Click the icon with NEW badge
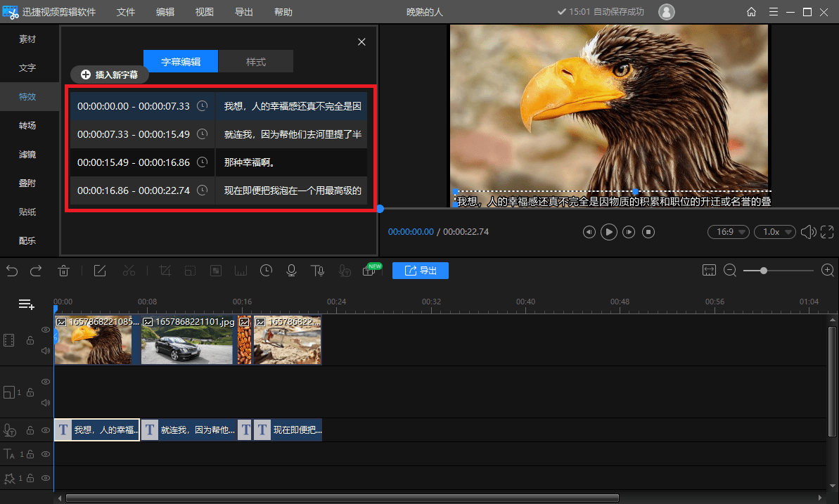Image resolution: width=839 pixels, height=504 pixels. 371,270
